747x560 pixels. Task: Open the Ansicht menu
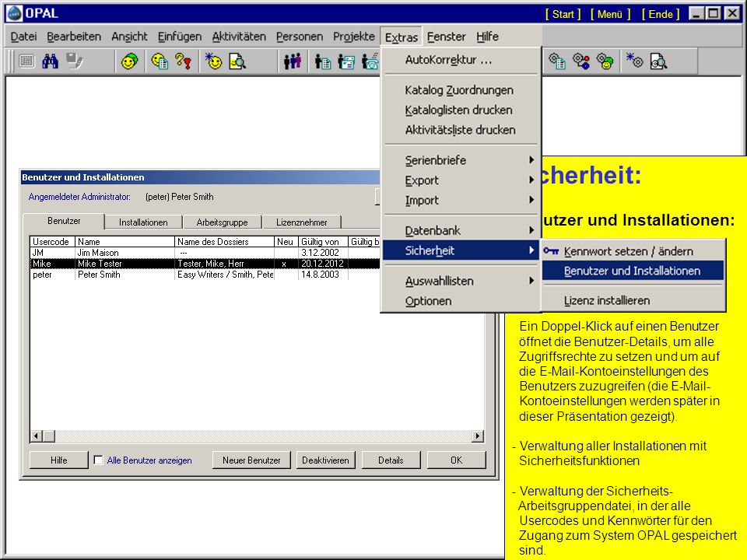click(130, 37)
